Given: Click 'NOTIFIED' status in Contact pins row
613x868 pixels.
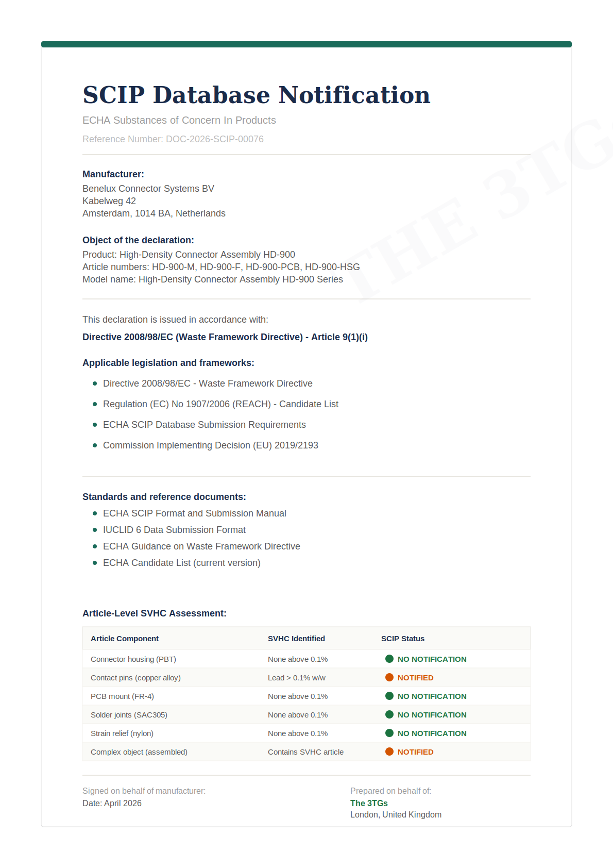Looking at the screenshot, I should [x=416, y=678].
